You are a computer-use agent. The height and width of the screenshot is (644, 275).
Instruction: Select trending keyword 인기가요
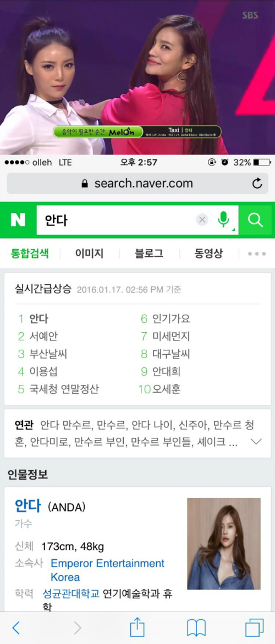tap(171, 319)
